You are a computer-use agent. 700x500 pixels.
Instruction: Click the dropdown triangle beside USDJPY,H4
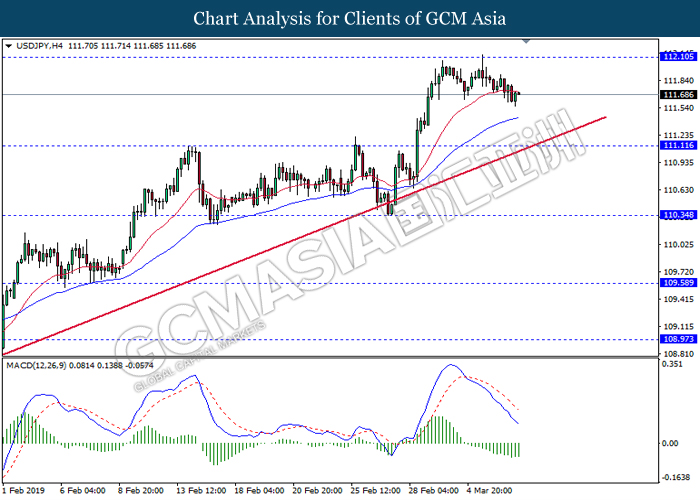(x=8, y=46)
